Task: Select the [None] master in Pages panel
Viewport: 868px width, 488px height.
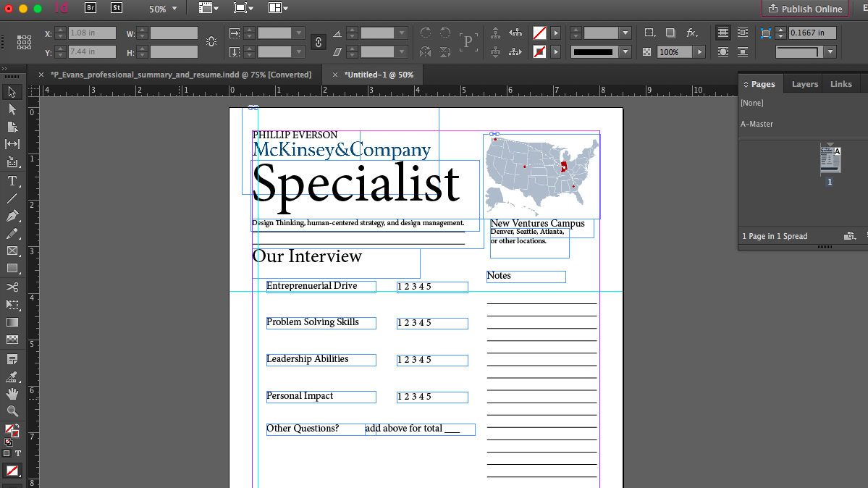Action: click(751, 103)
